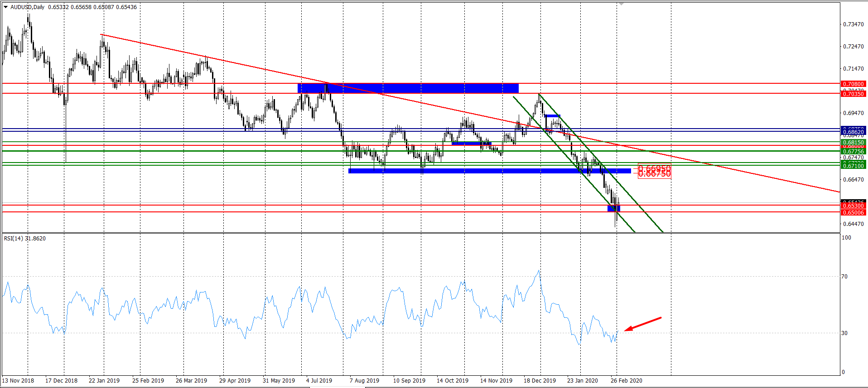The image size is (868, 388).
Task: Click the 26 Feb 2020 date label
Action: coord(626,380)
